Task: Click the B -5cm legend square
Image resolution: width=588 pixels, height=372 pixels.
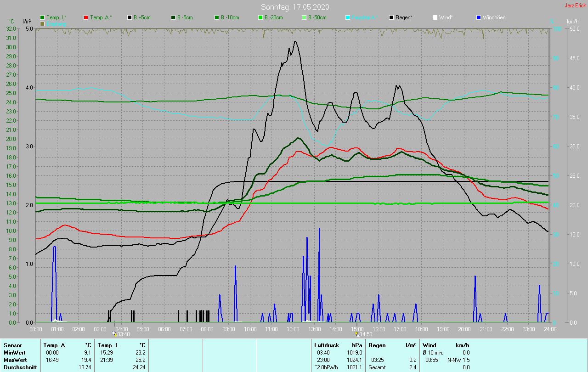Action: pyautogui.click(x=173, y=17)
